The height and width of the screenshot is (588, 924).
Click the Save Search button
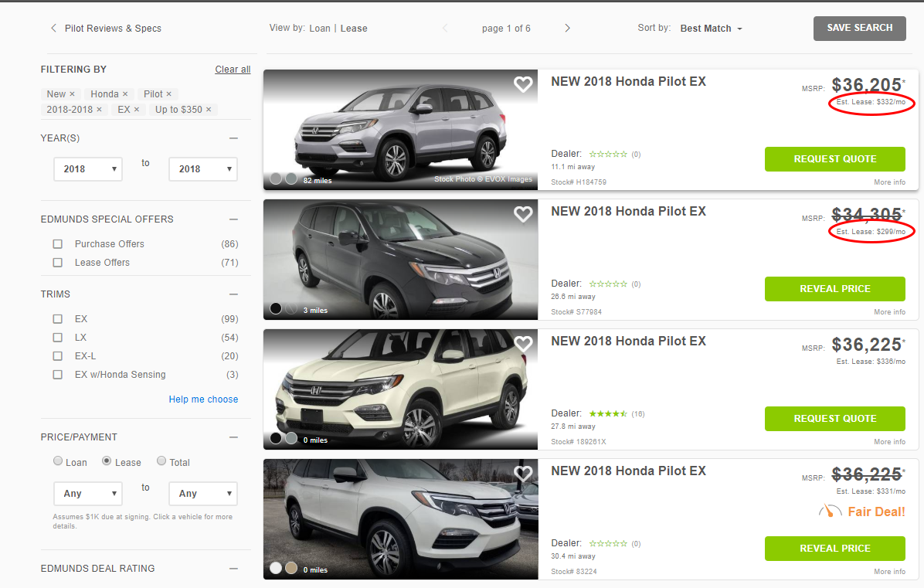coord(859,29)
